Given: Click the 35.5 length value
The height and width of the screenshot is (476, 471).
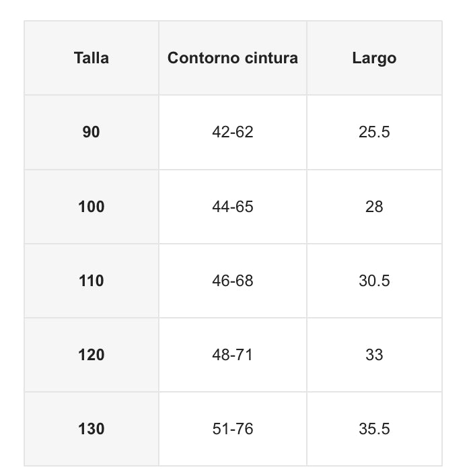Looking at the screenshot, I should click(x=374, y=428).
